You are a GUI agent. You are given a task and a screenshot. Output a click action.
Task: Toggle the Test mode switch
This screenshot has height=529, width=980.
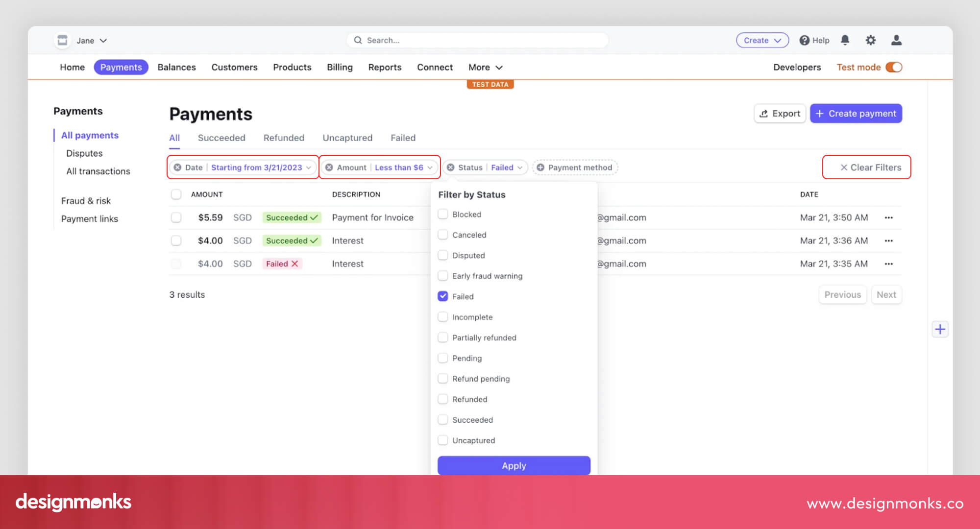click(894, 67)
